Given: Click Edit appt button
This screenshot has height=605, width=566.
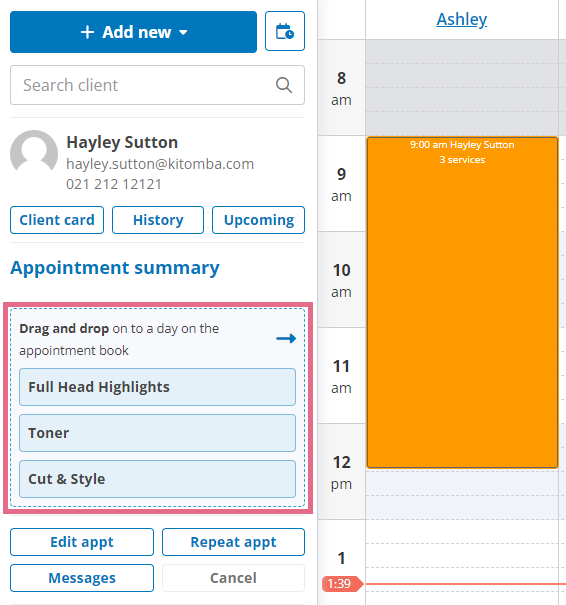Looking at the screenshot, I should click(82, 542).
